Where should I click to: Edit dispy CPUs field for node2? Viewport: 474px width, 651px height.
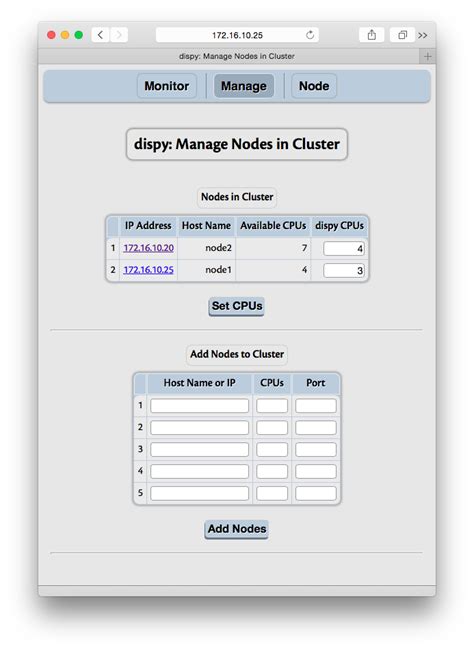pos(344,249)
